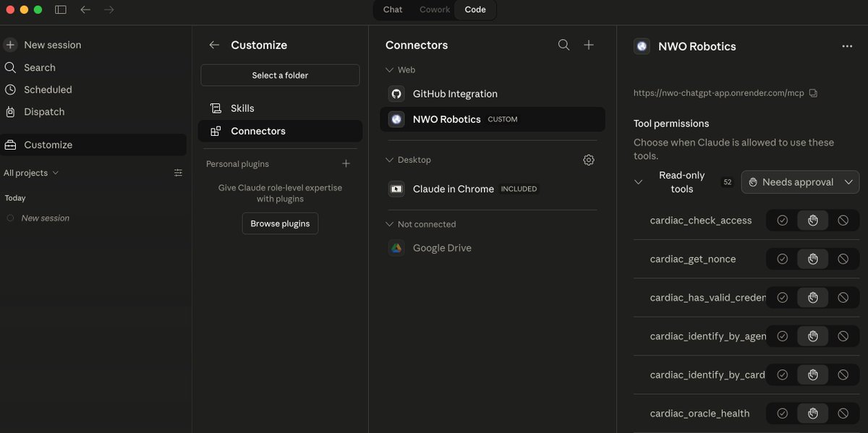This screenshot has width=868, height=433.
Task: Click the Search magnifier in sidebar
Action: pos(10,67)
